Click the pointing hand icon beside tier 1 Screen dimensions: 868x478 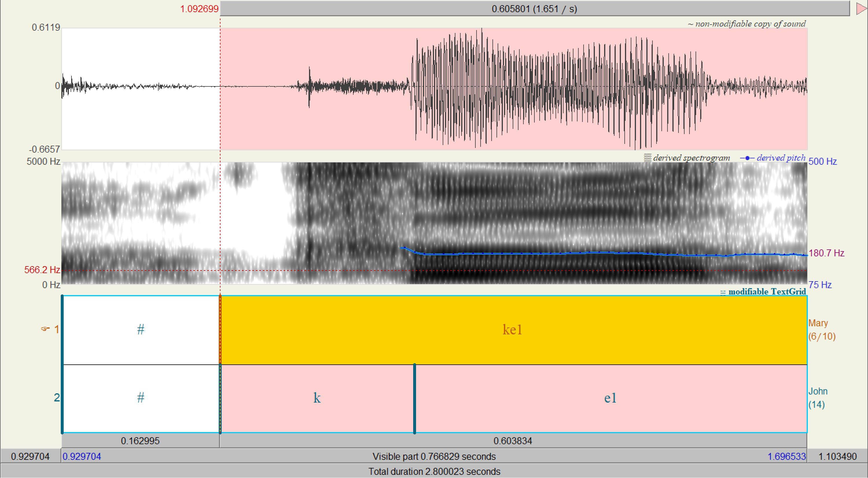click(x=45, y=329)
